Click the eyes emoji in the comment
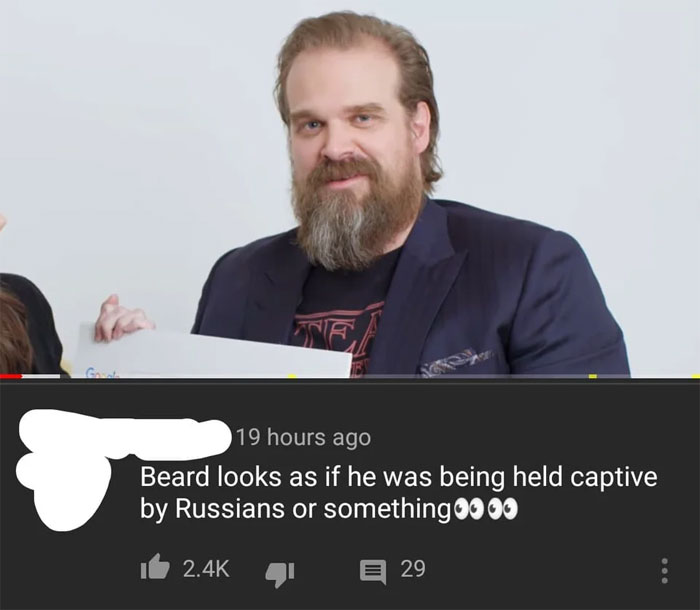This screenshot has width=700, height=610. pos(485,509)
